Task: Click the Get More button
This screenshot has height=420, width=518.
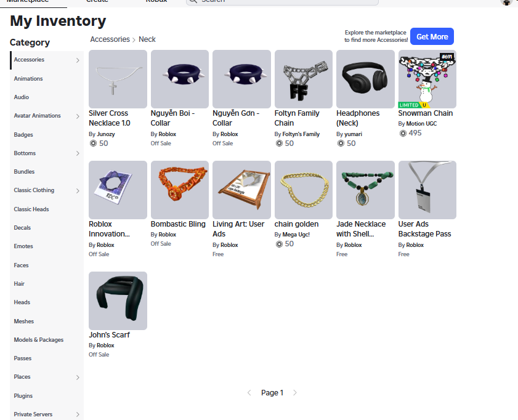Action: (432, 36)
